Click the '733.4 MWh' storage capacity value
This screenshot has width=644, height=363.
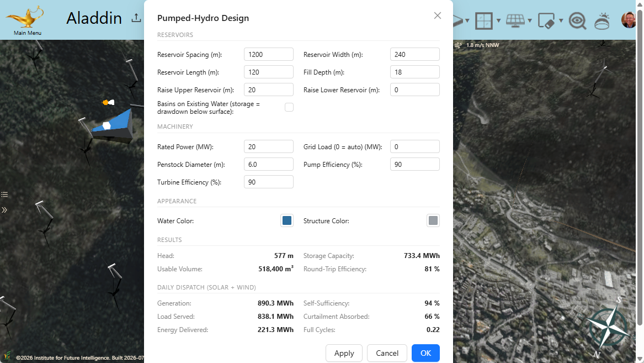[422, 256]
